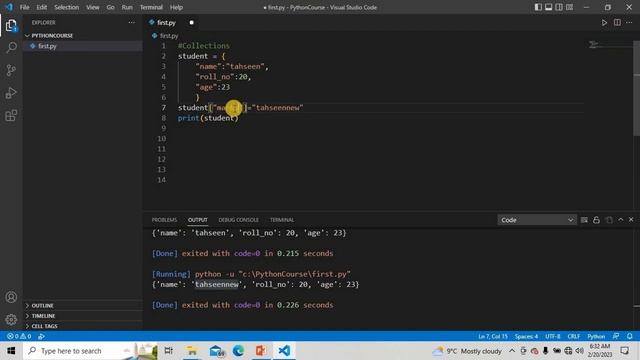
Task: Open Task View on the taskbar
Action: (x=168, y=351)
